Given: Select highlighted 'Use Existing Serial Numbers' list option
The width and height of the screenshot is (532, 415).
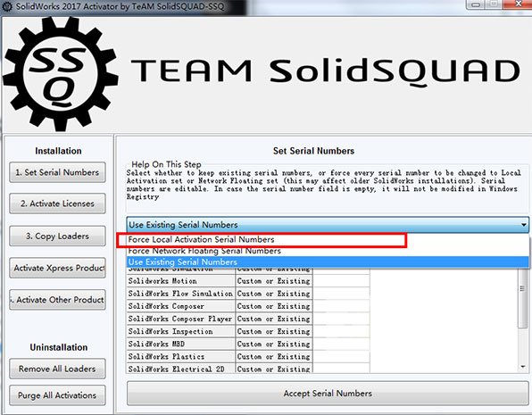Looking at the screenshot, I should click(x=328, y=262).
